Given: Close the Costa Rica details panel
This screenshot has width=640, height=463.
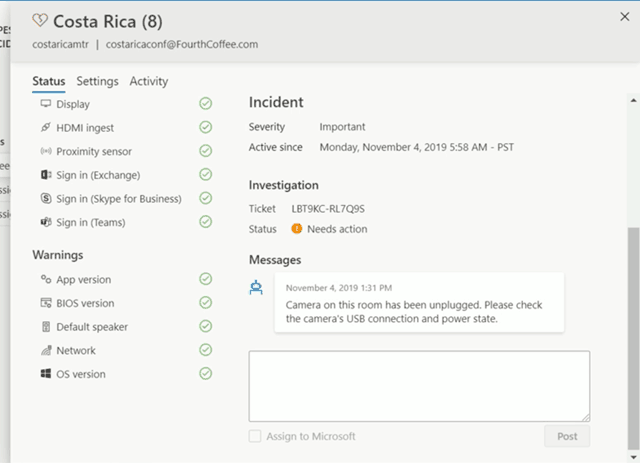Looking at the screenshot, I should 624,17.
